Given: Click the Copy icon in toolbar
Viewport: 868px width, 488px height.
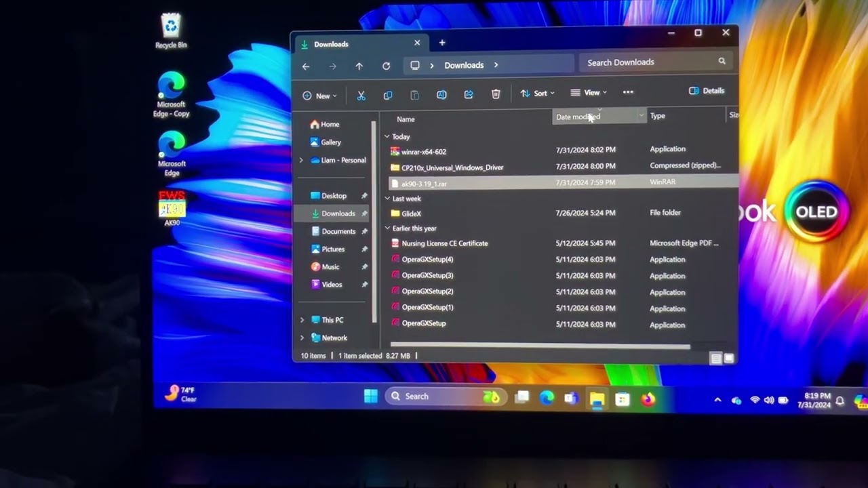Looking at the screenshot, I should 388,96.
